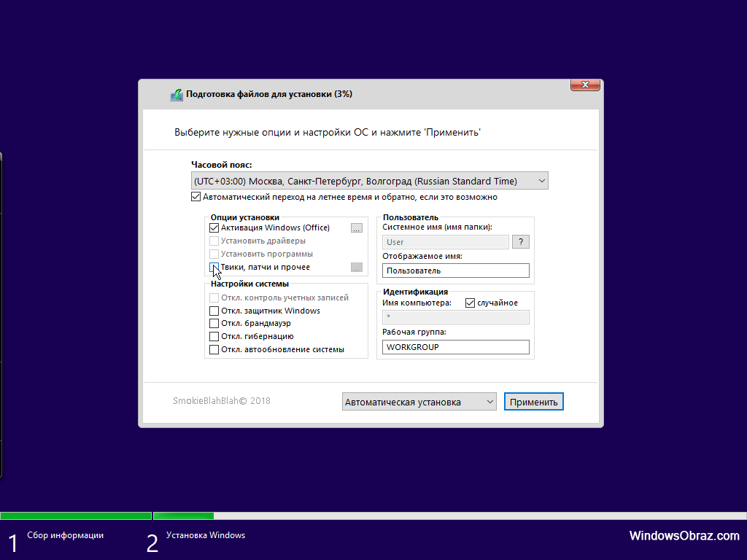Image resolution: width=747 pixels, height=560 pixels.
Task: Click the Опции установки group title
Action: (x=245, y=217)
